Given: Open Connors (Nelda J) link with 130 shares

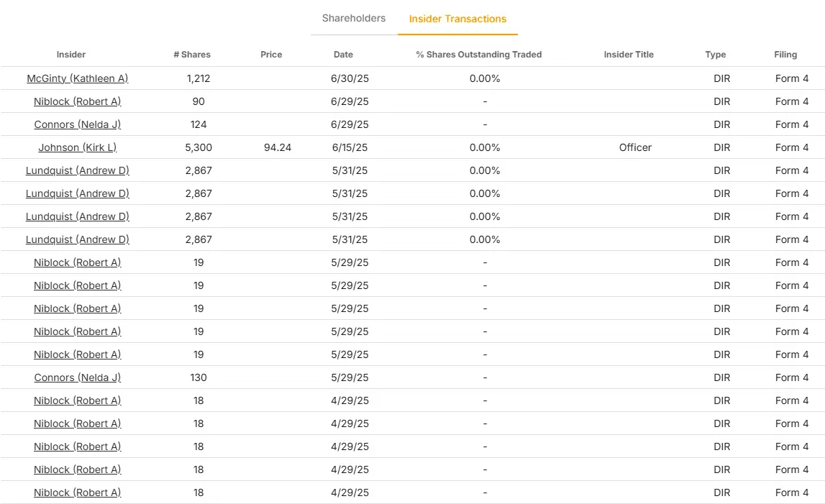Looking at the screenshot, I should (78, 377).
